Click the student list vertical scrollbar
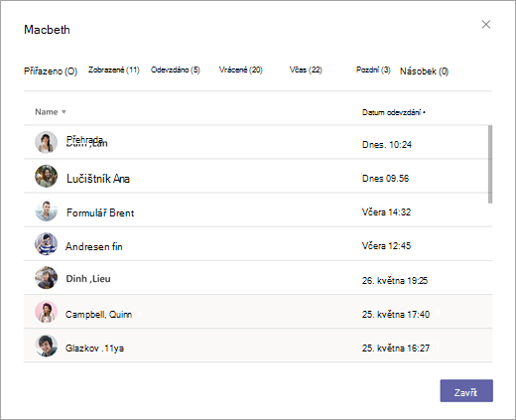The width and height of the screenshot is (516, 420). [490, 164]
